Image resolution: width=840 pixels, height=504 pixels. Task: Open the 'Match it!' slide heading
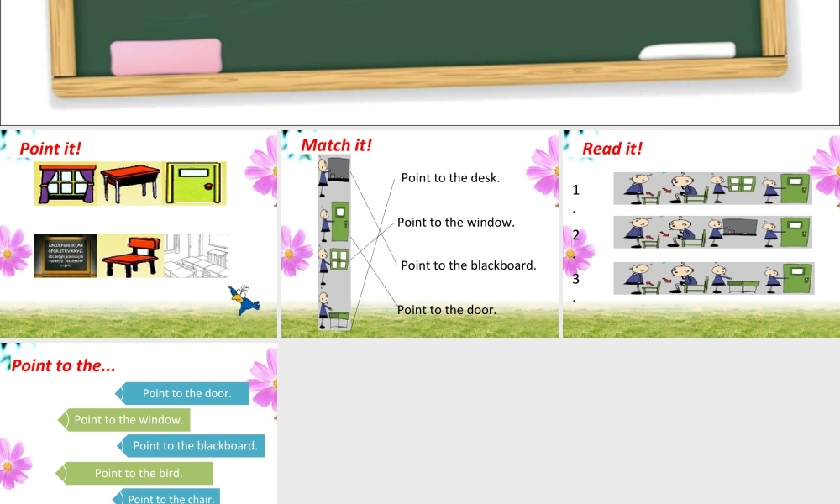[x=336, y=144]
